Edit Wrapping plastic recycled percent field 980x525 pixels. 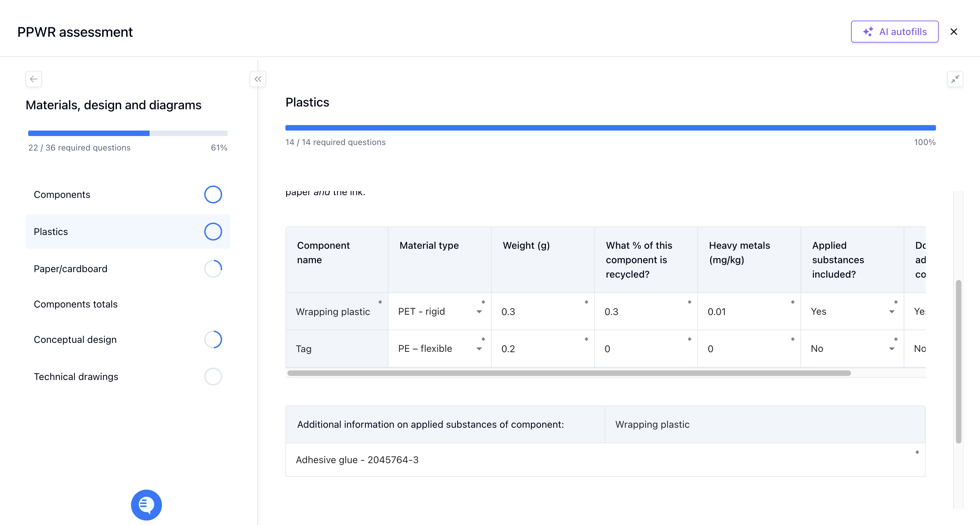pos(646,311)
